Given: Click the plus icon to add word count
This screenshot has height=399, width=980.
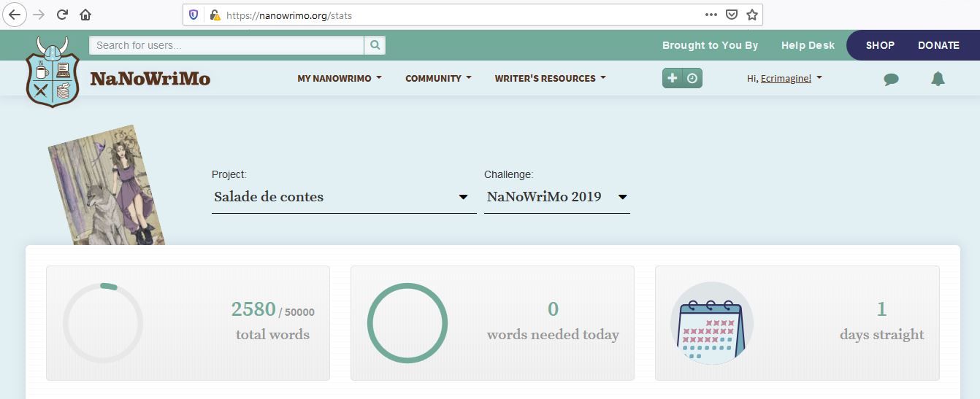Looking at the screenshot, I should pos(673,78).
